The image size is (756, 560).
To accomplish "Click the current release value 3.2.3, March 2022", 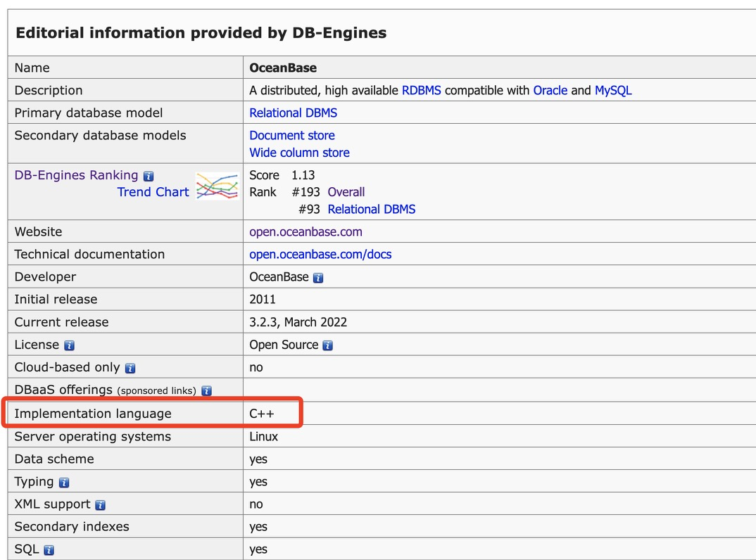I will (298, 322).
